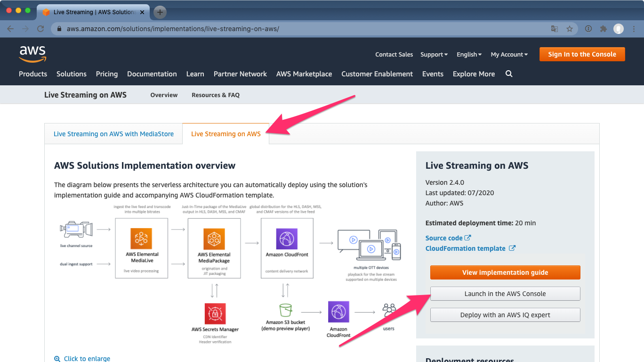Click the AWS Elemental MediaLive icon
This screenshot has width=644, height=362.
[141, 239]
